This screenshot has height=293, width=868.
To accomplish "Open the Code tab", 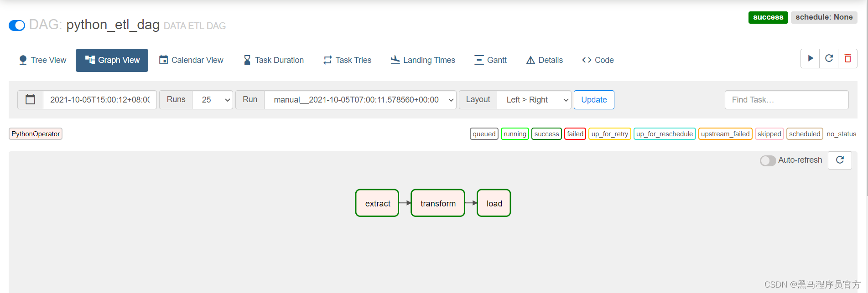I will [598, 60].
